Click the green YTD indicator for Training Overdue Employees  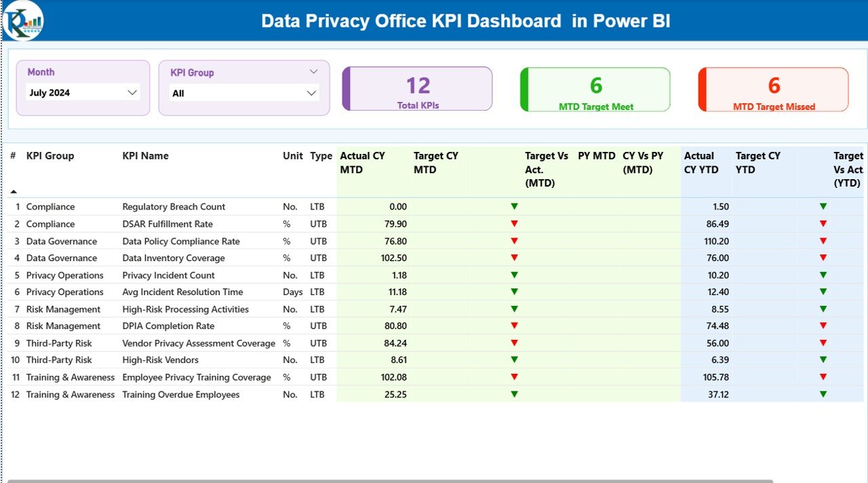click(x=823, y=394)
